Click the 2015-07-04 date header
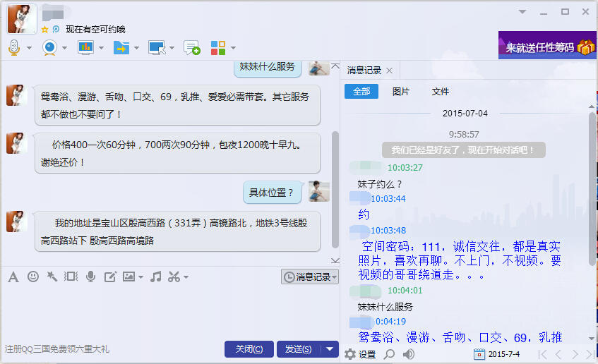The image size is (598, 364). click(465, 113)
